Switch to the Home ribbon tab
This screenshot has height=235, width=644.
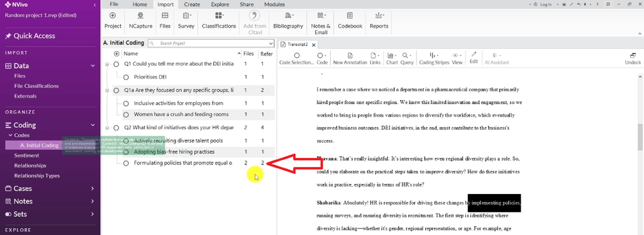click(140, 4)
